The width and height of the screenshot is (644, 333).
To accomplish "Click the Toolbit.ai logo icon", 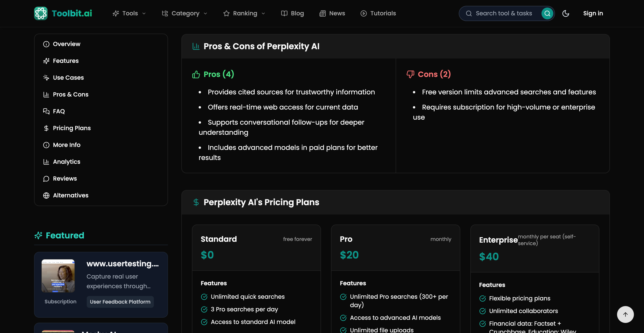I will coord(41,13).
